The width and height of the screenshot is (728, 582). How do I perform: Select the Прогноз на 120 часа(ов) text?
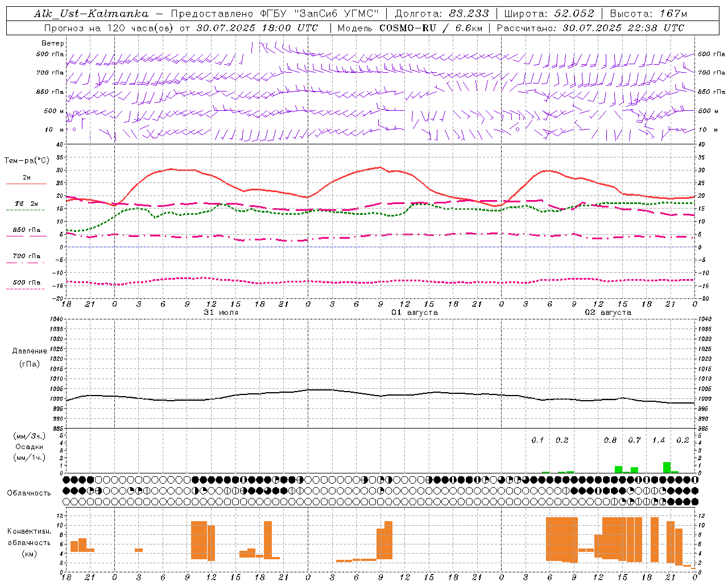[109, 28]
